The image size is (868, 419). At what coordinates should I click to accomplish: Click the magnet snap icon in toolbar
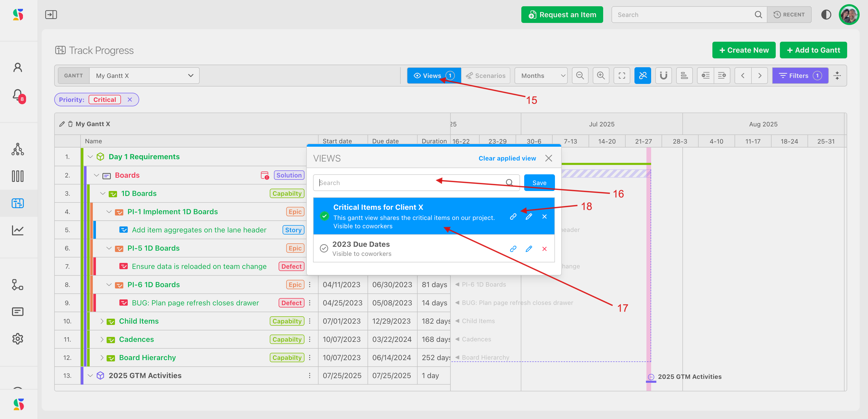pyautogui.click(x=663, y=76)
